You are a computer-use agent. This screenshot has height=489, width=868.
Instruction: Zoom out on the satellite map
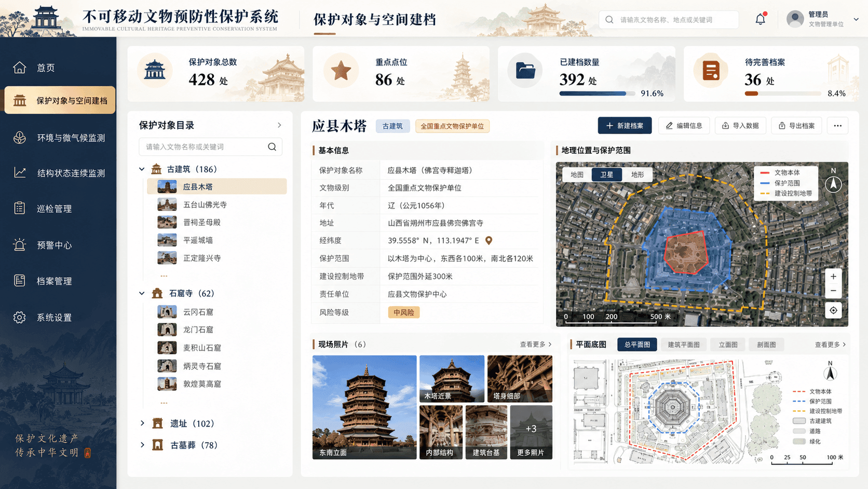pos(833,291)
